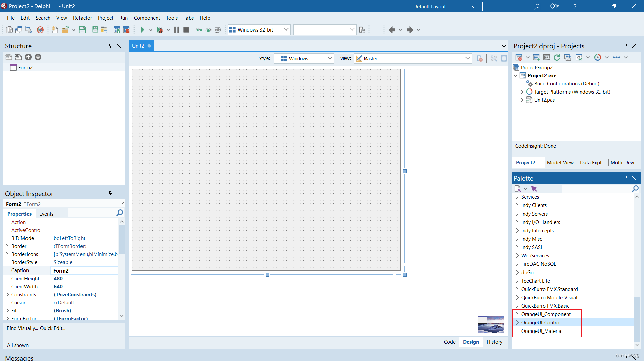Open the Component menu
The image size is (644, 361).
pos(147,18)
